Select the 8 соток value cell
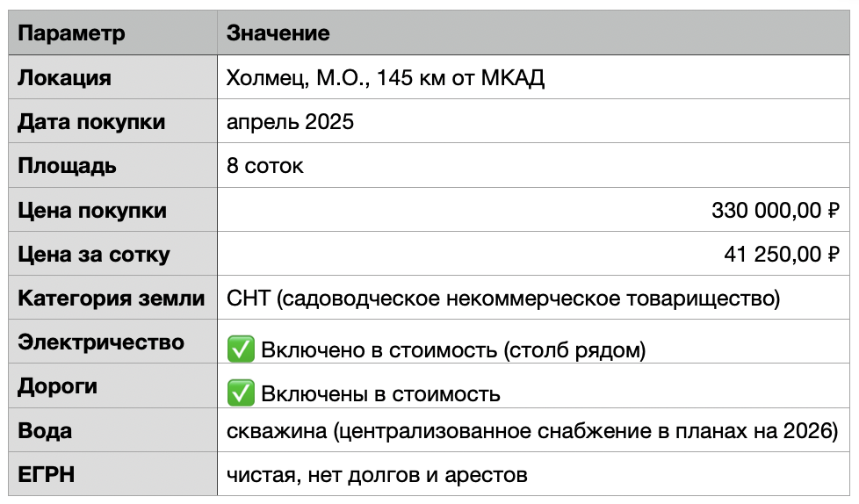Viewport: 859px width, 504px height. (x=533, y=165)
